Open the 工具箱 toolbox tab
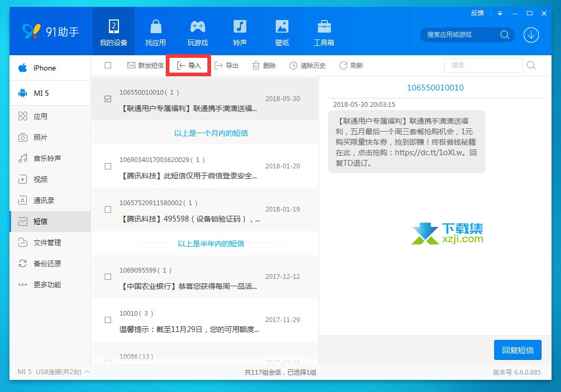Screen dimensions: 561x392 tap(324, 32)
